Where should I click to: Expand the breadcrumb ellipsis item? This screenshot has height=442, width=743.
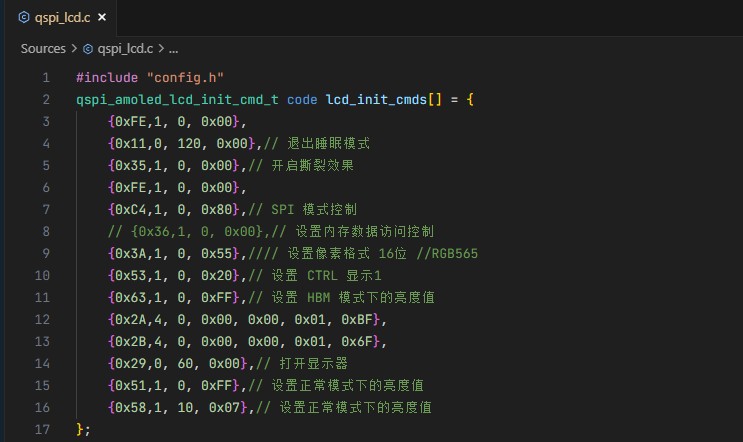tap(173, 49)
